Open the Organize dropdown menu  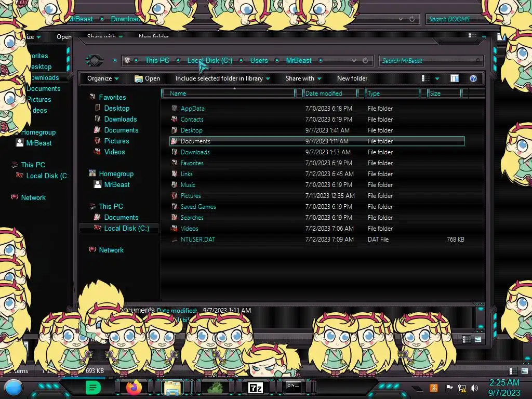[x=103, y=78]
